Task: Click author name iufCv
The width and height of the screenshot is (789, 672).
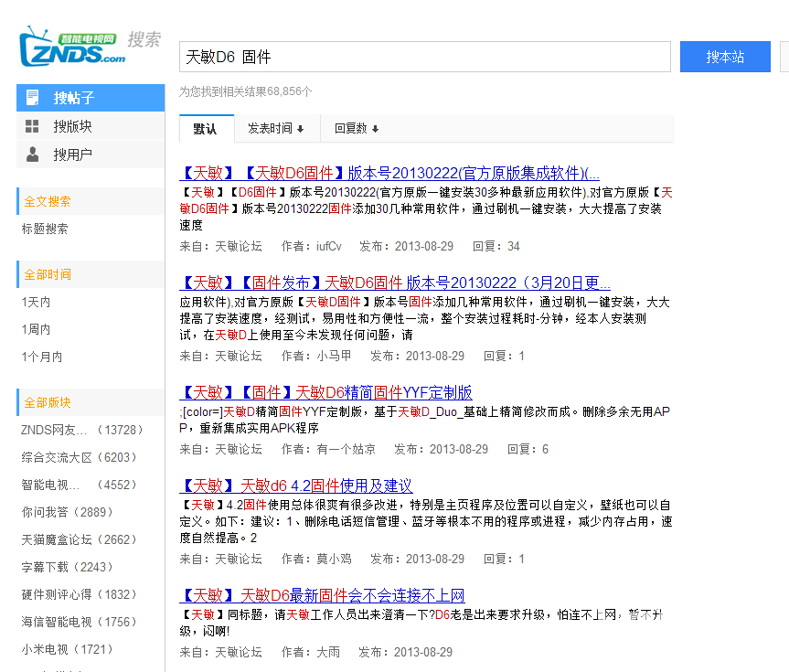Action: [x=328, y=246]
